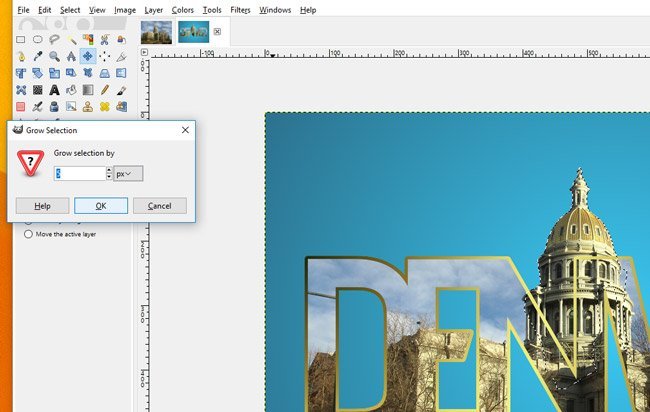Switch to the first capitol building image tab
Viewport: 650px width, 412px height.
(156, 32)
